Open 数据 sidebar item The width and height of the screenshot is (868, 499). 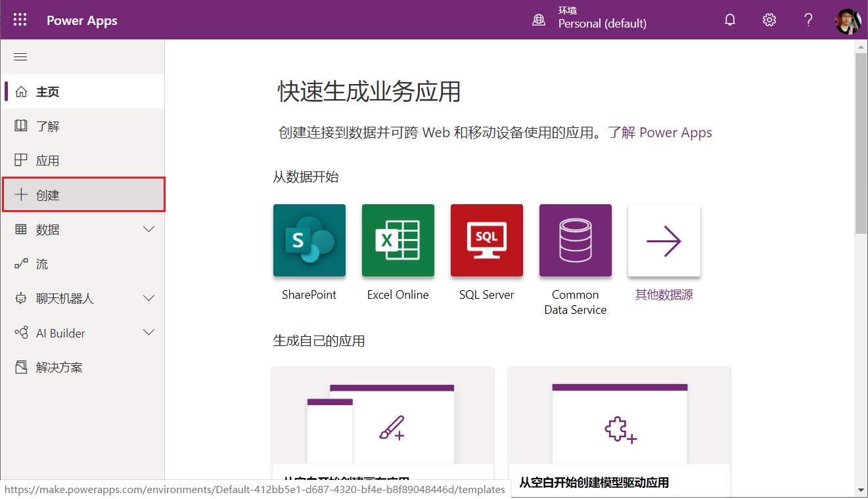coord(82,229)
